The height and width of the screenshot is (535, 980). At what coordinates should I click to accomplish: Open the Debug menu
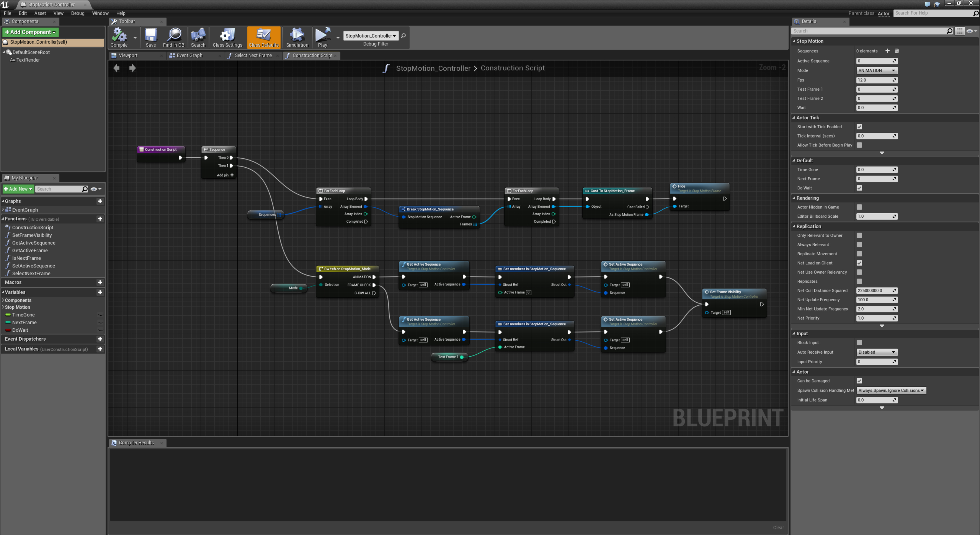pos(78,13)
